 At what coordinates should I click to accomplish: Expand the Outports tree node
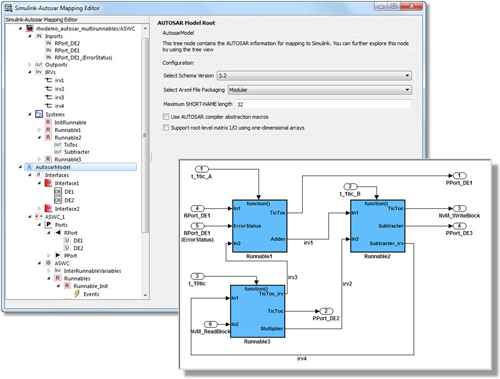(x=30, y=64)
